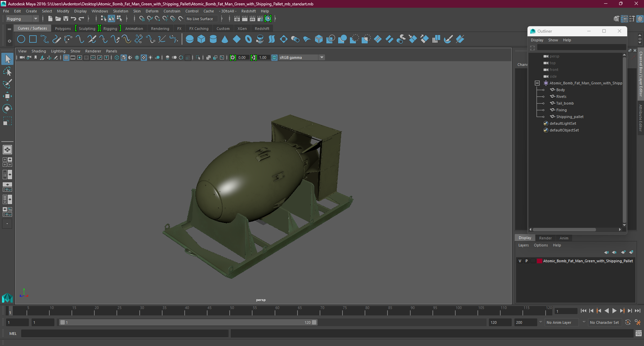The image size is (644, 346).
Task: Play the animation forwards
Action: click(614, 311)
